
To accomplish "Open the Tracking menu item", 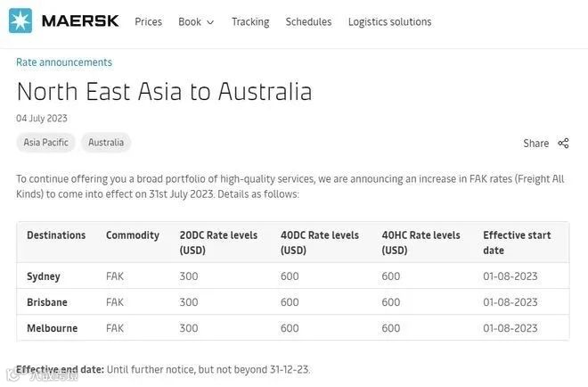I will 250,21.
